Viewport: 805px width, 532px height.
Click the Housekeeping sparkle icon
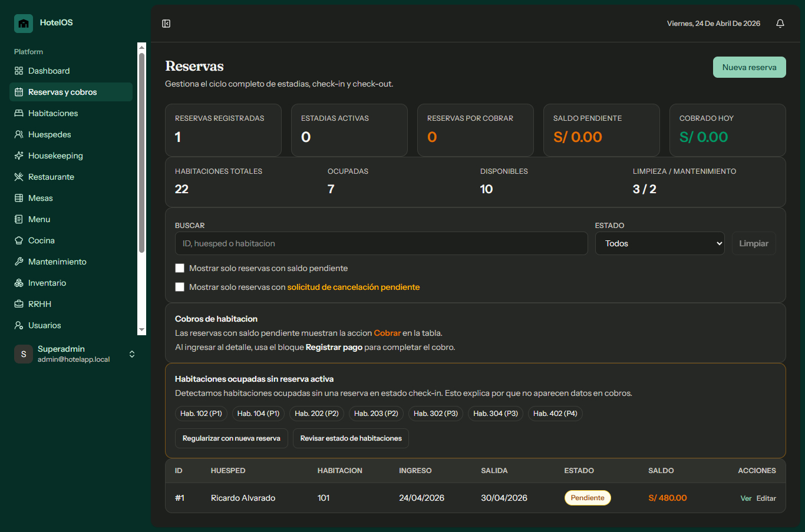pyautogui.click(x=19, y=156)
